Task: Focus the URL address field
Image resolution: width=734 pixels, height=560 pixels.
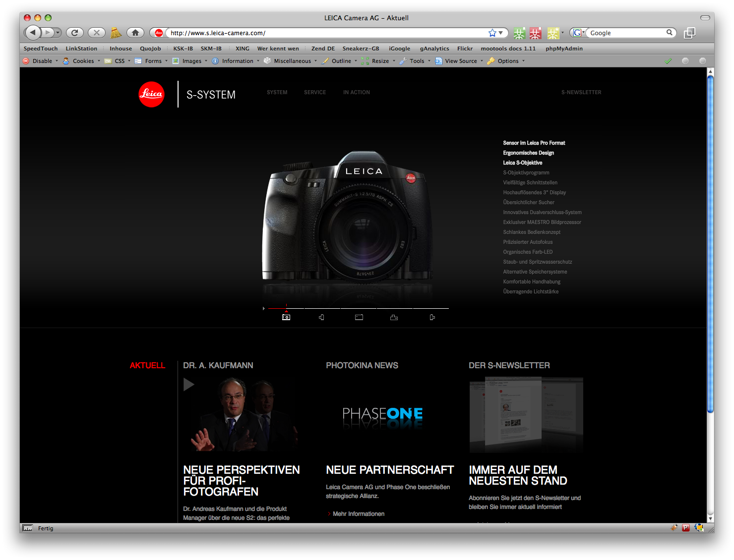Action: [x=327, y=33]
